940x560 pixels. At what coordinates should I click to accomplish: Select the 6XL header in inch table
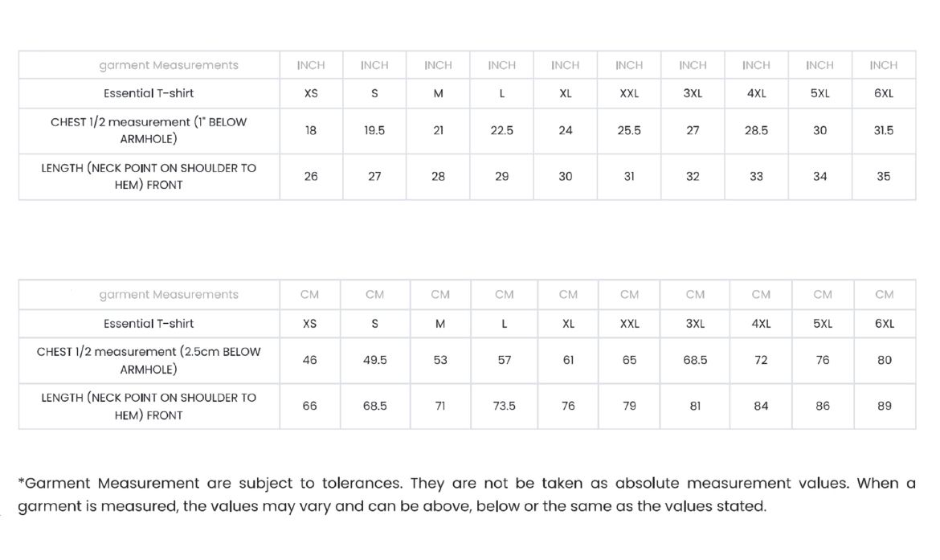[883, 93]
